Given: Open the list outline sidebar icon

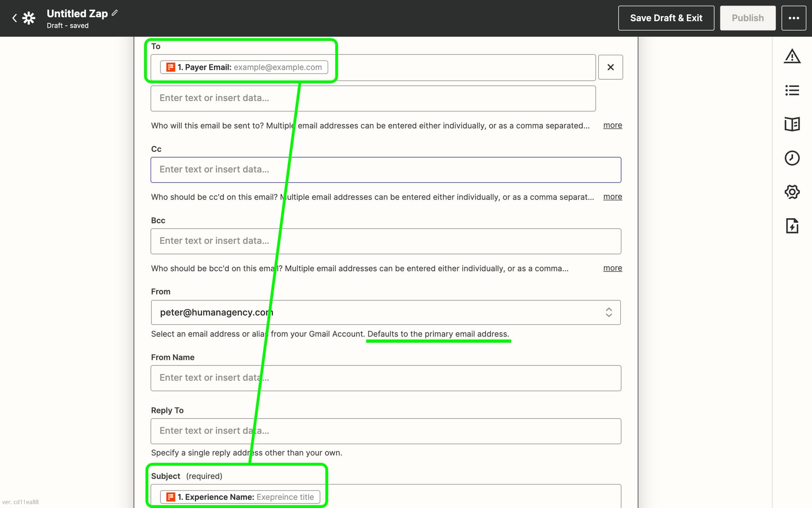Looking at the screenshot, I should pos(792,90).
